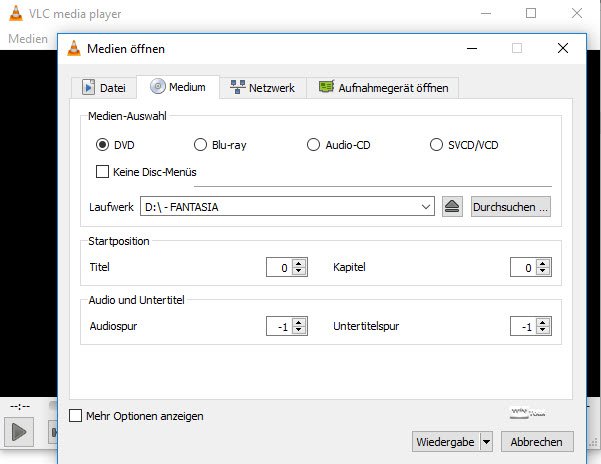
Task: Open the Medien menu in VLC
Action: 28,38
